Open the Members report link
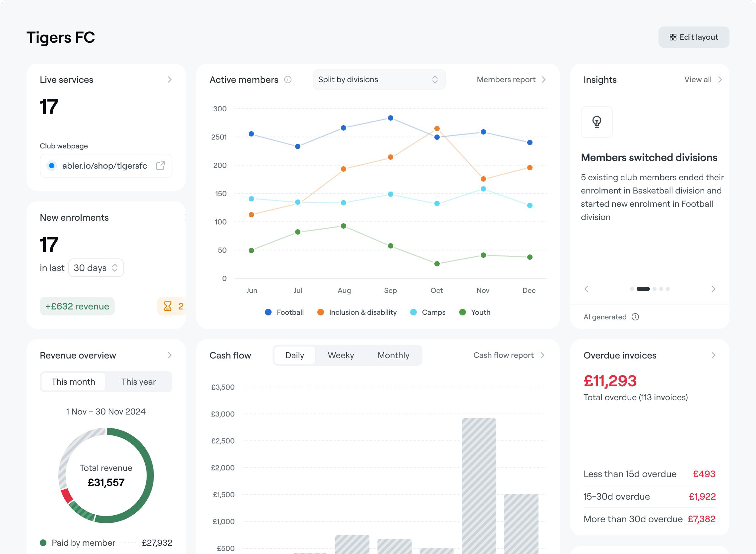The height and width of the screenshot is (554, 756). (511, 80)
